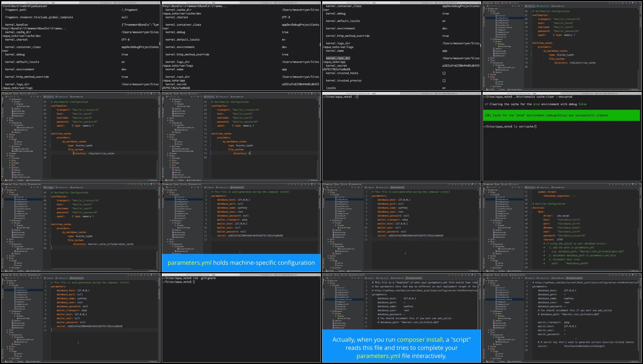Image resolution: width=643 pixels, height=364 pixels.
Task: Click Debug icon in machine-specific caption frame
Action: 295,184
